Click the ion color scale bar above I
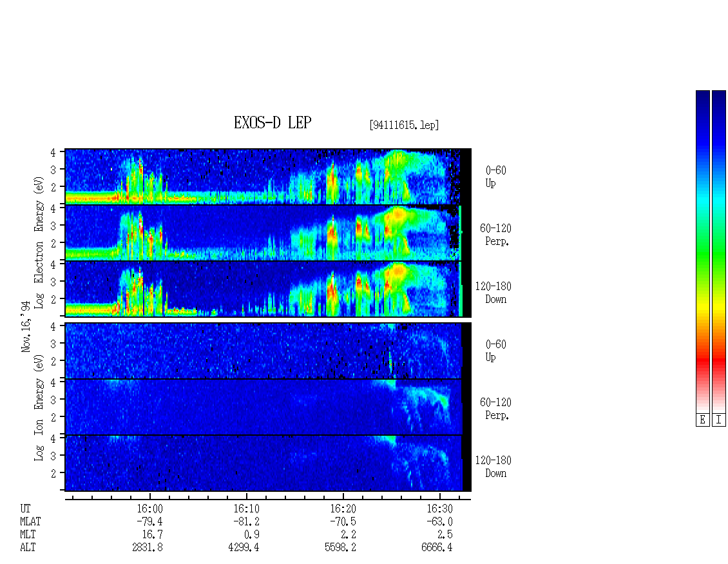 click(719, 251)
